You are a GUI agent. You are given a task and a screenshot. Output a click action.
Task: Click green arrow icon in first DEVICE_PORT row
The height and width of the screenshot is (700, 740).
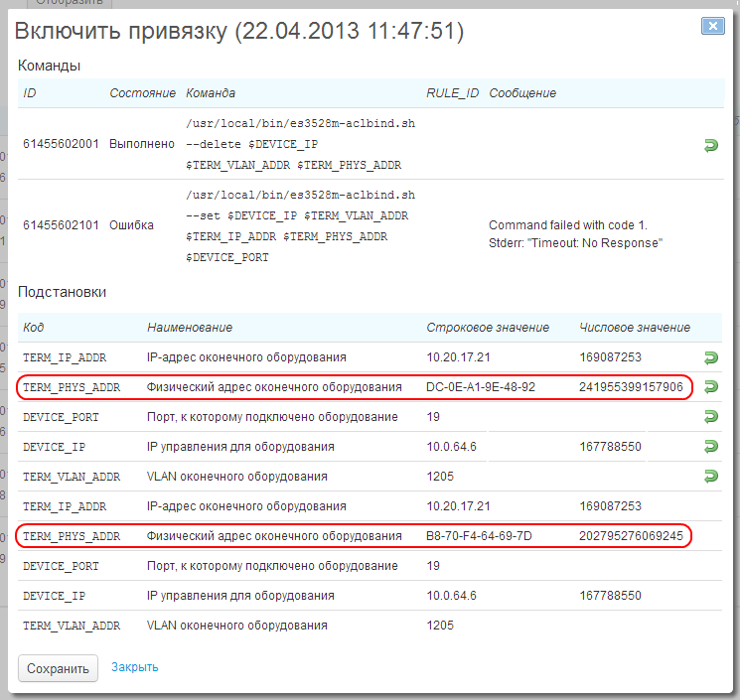pos(711,416)
